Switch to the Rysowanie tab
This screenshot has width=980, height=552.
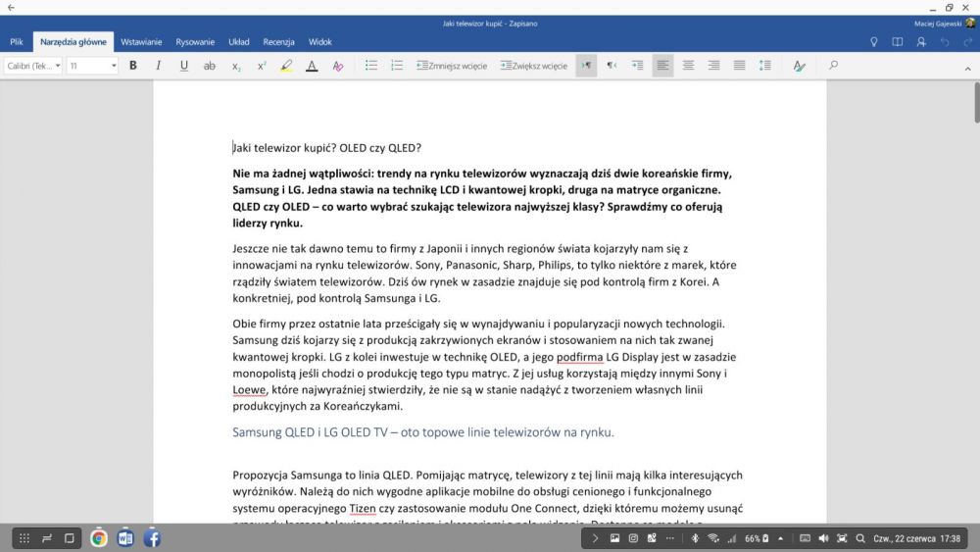tap(195, 42)
